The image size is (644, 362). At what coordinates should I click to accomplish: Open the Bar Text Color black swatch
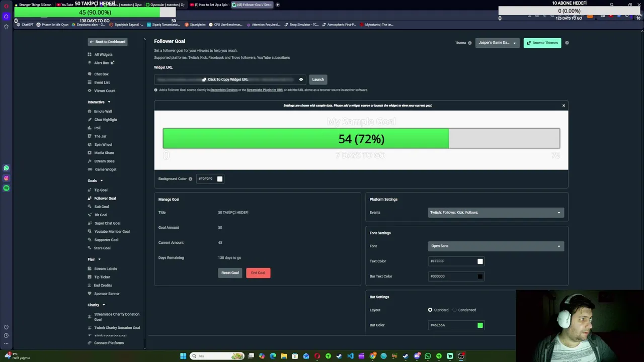coord(480,276)
